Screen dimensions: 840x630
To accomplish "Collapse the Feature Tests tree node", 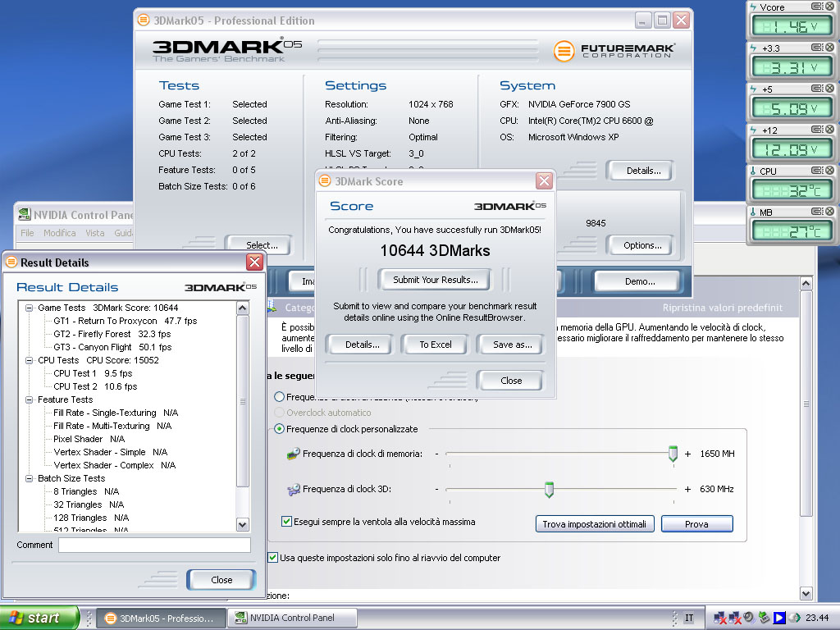I will tap(29, 399).
